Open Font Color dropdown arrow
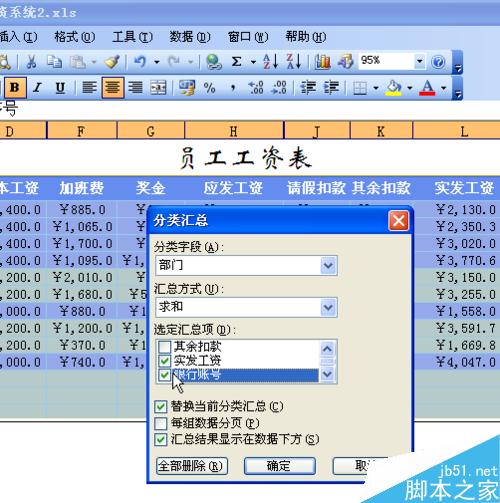Screen dimensions: 500x503 point(444,88)
